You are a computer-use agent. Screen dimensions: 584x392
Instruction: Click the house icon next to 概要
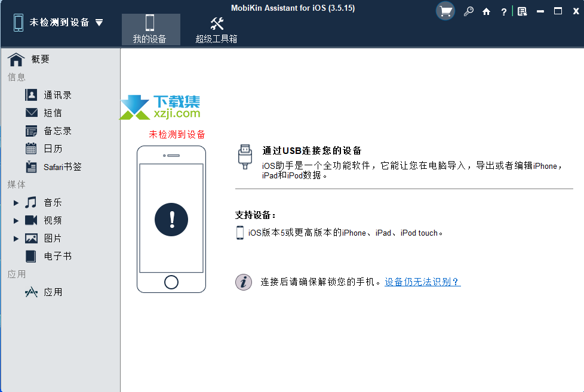(16, 60)
